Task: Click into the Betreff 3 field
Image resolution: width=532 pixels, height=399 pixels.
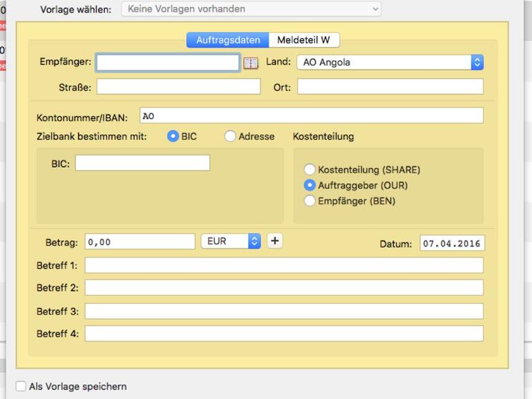Action: tap(284, 311)
